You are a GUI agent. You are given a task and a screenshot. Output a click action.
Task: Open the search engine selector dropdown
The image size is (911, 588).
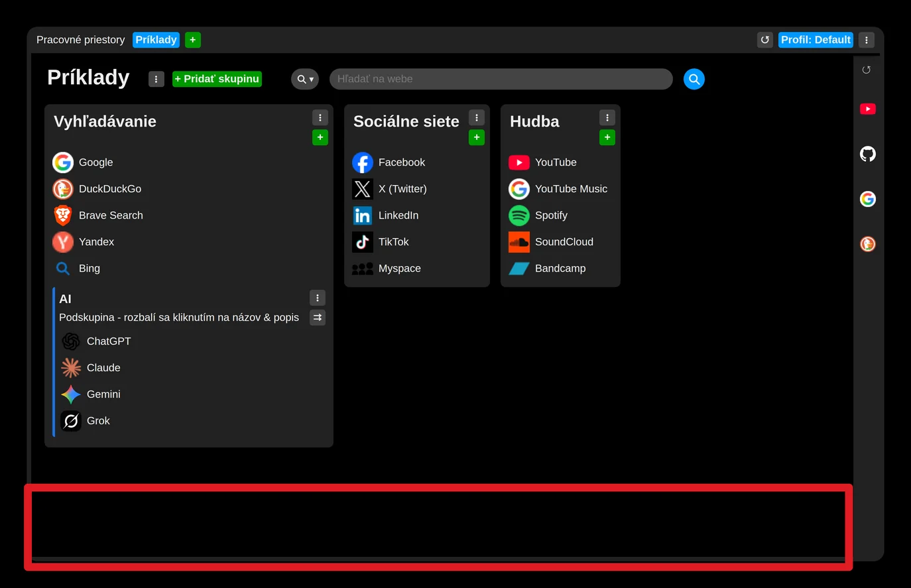[305, 79]
